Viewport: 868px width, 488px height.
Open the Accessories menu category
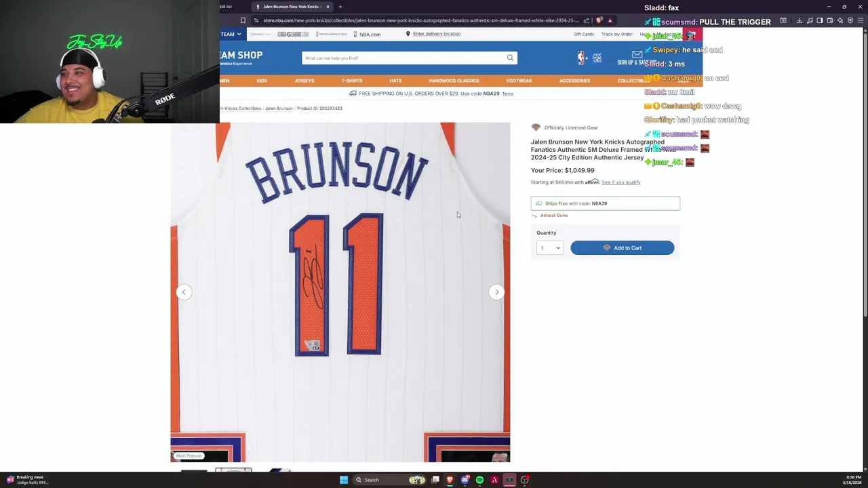coord(574,81)
